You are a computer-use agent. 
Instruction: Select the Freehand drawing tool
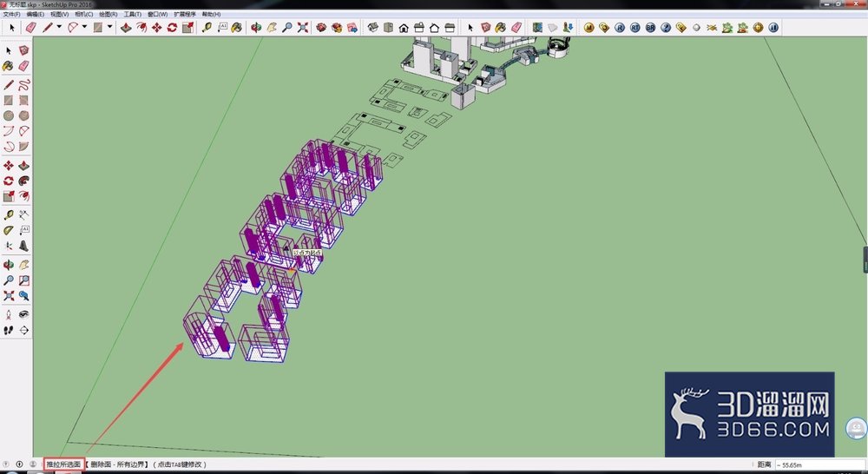tap(23, 85)
